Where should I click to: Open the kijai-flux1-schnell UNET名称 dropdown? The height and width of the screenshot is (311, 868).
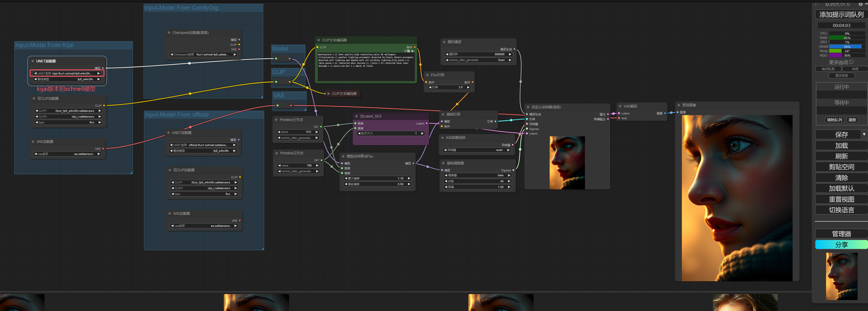pyautogui.click(x=67, y=74)
